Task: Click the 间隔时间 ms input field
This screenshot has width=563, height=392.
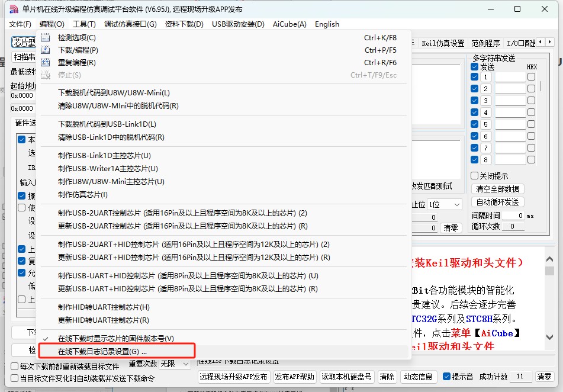Action: click(513, 216)
